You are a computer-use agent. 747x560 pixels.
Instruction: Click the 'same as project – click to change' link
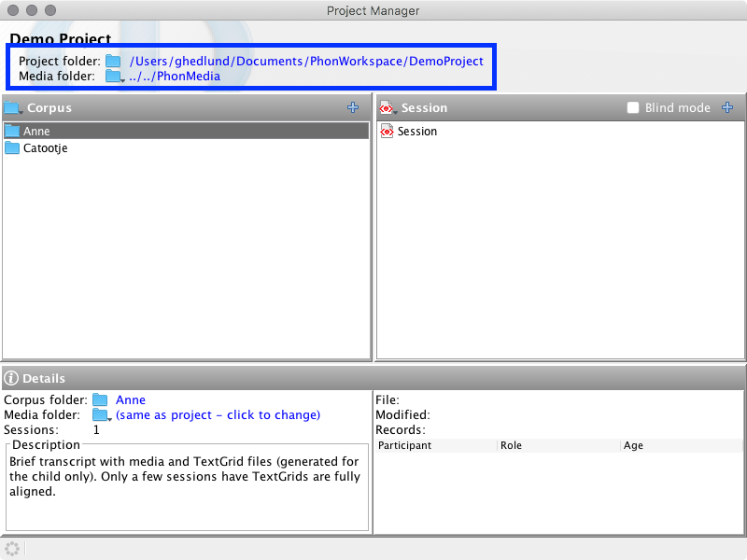(x=218, y=414)
